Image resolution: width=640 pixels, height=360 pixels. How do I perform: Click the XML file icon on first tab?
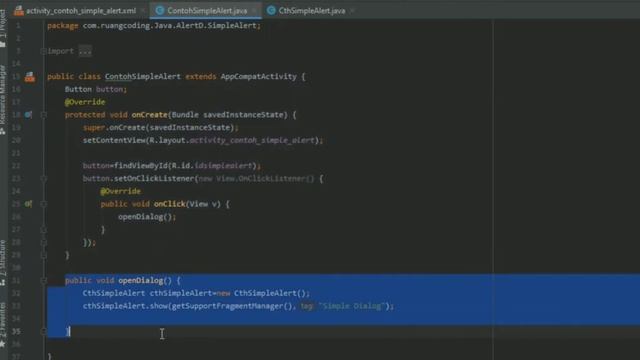(x=18, y=11)
